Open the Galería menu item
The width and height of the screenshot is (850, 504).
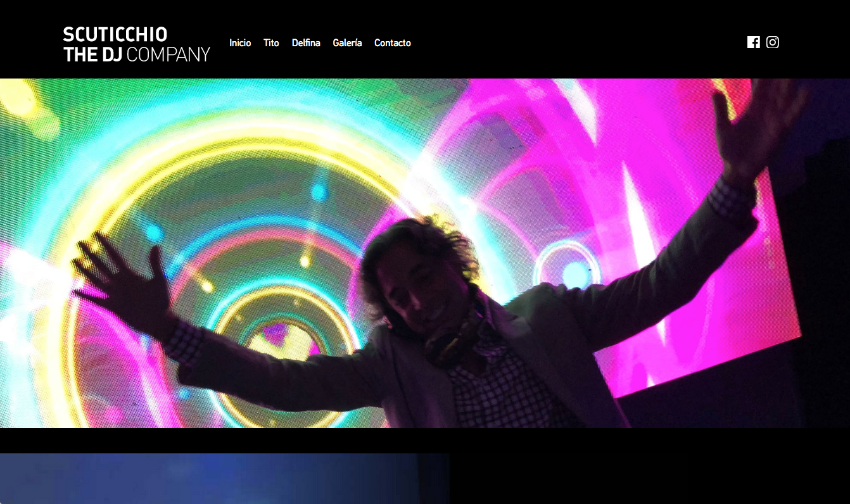pos(347,43)
